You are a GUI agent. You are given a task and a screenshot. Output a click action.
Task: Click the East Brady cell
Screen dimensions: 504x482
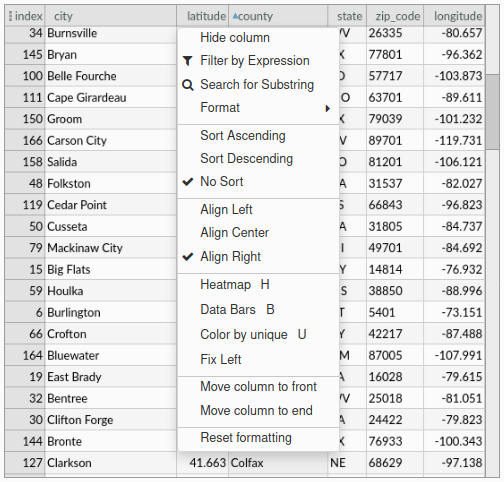pos(111,377)
